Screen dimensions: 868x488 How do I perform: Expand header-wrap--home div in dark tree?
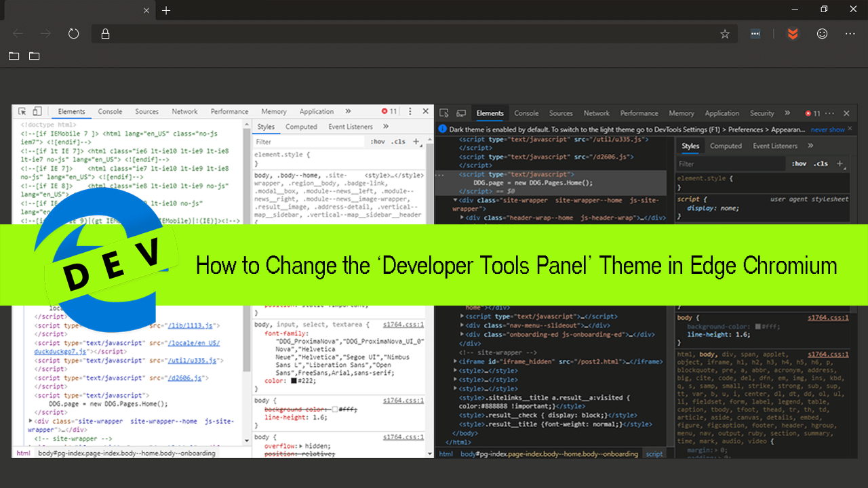(462, 218)
